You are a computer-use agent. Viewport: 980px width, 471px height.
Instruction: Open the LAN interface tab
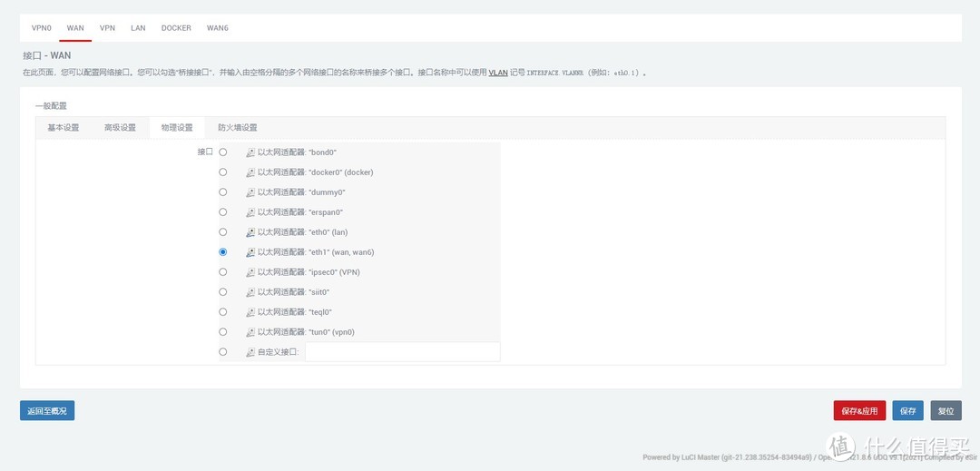point(138,28)
